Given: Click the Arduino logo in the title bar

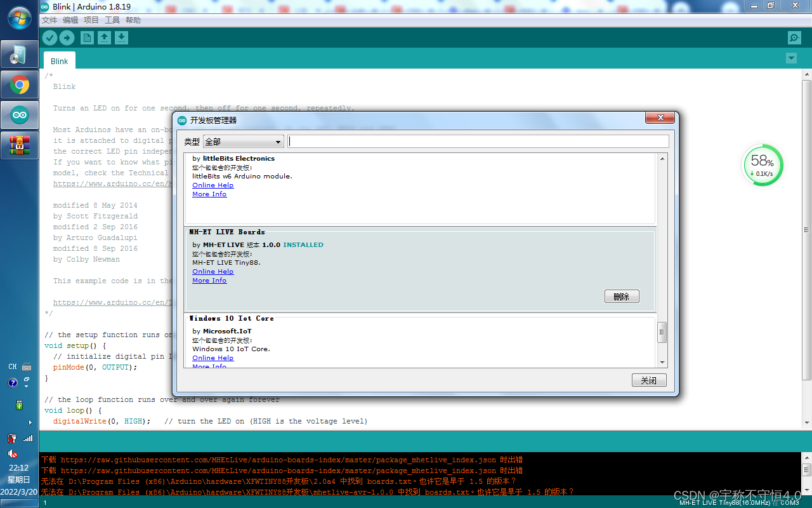Looking at the screenshot, I should [45, 6].
